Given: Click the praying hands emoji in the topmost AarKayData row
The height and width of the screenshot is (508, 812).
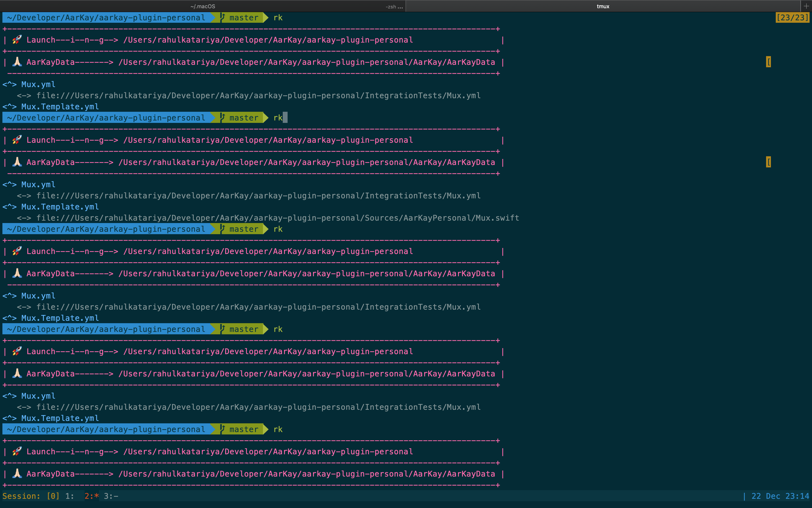Looking at the screenshot, I should pyautogui.click(x=17, y=62).
